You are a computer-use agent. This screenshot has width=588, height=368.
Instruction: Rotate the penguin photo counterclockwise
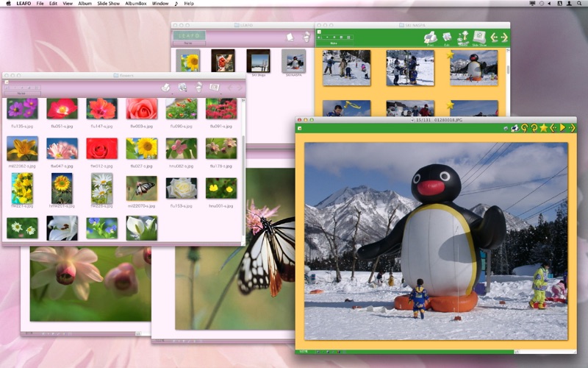coord(524,128)
